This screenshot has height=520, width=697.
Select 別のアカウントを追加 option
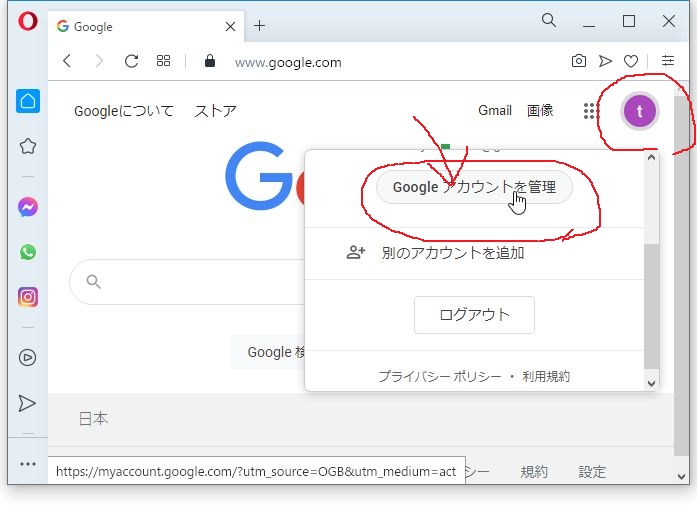474,253
